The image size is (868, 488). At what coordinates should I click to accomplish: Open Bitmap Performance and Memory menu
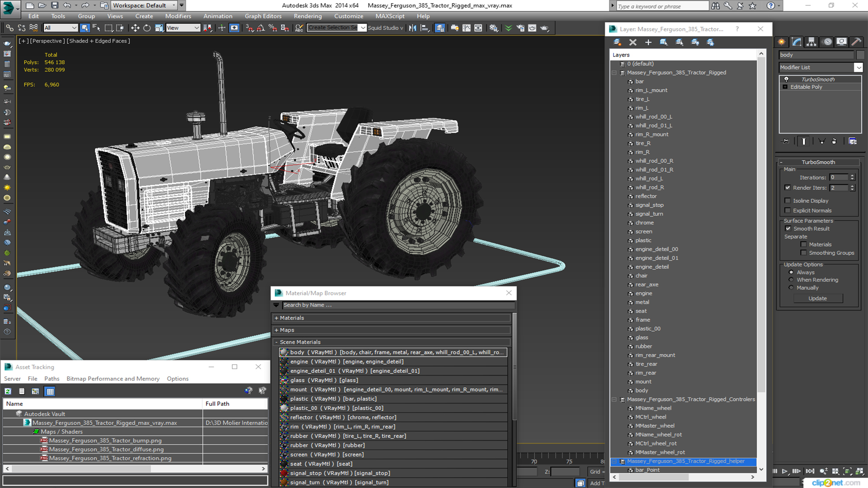[113, 379]
